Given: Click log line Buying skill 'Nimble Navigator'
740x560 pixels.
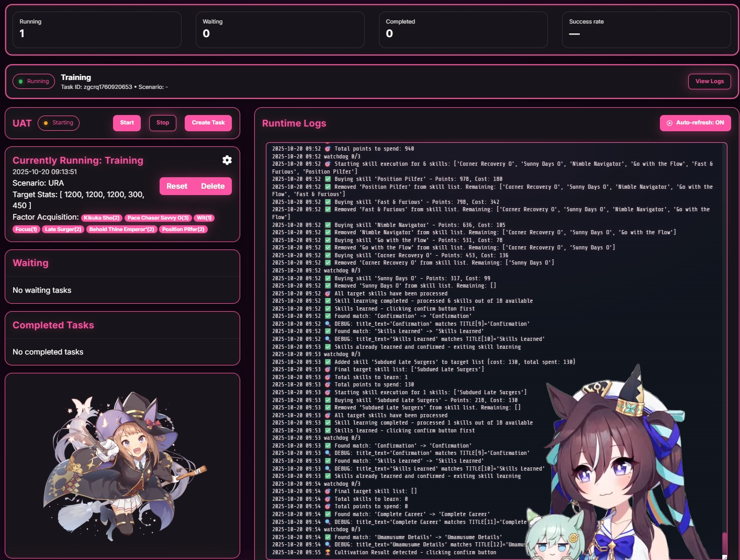Looking at the screenshot, I should click(389, 225).
